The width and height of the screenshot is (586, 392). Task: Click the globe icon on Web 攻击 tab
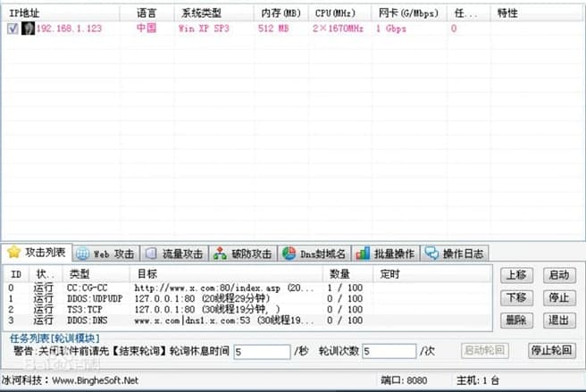click(82, 254)
